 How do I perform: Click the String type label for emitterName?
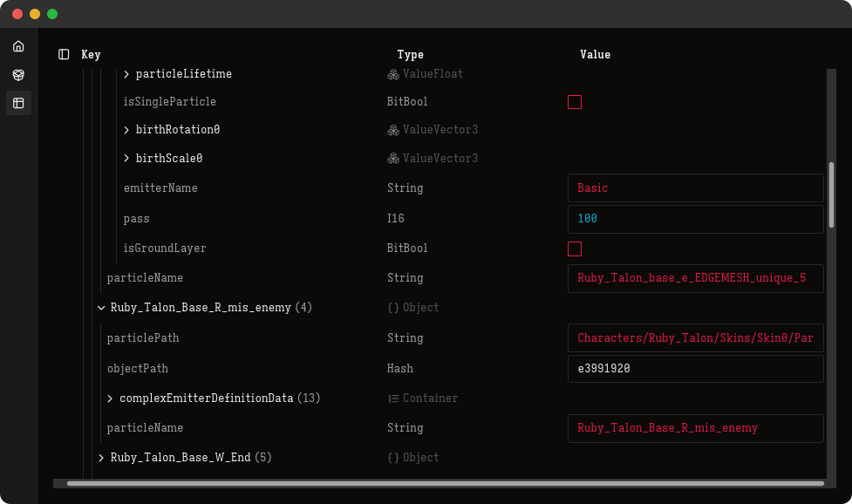405,188
